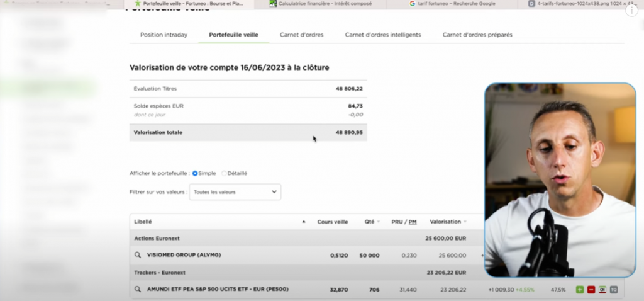Open the Carnet d'ordres intelligents tab
Viewport: 644px width, 301px height.
[382, 35]
